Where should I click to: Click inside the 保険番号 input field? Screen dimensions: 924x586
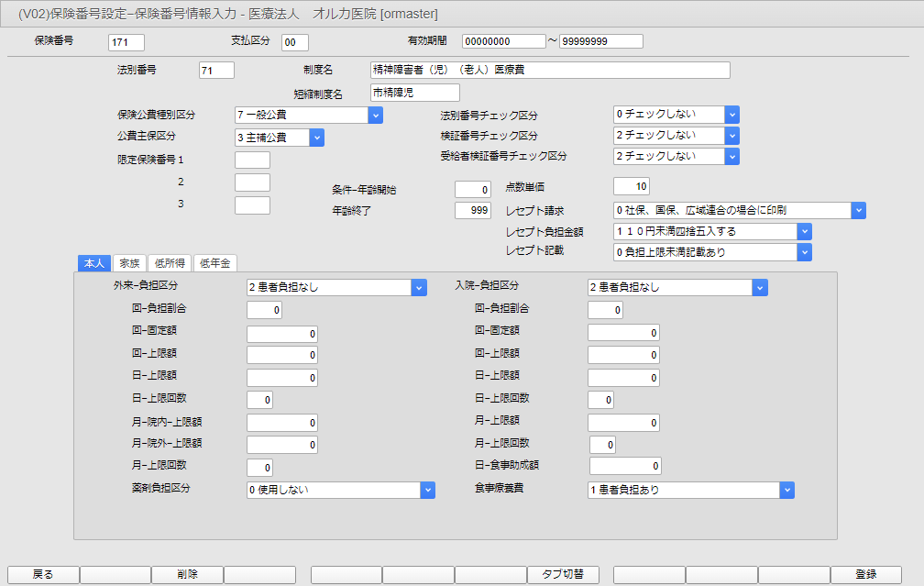click(x=126, y=41)
